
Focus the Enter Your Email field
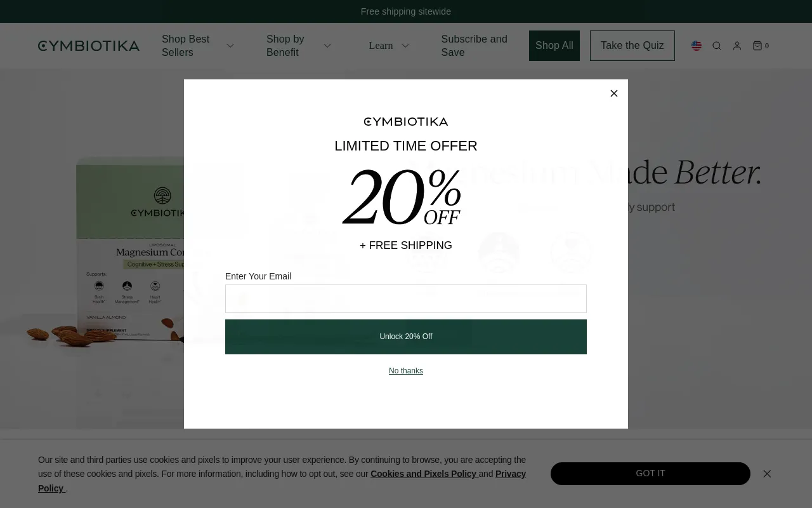pos(406,298)
